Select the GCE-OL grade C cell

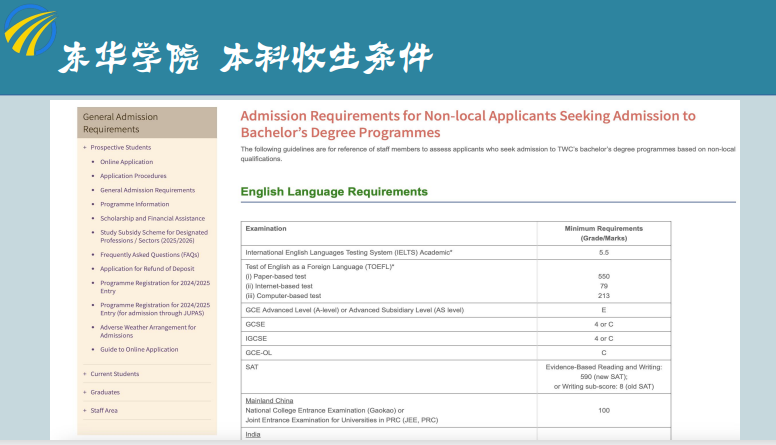pos(604,353)
